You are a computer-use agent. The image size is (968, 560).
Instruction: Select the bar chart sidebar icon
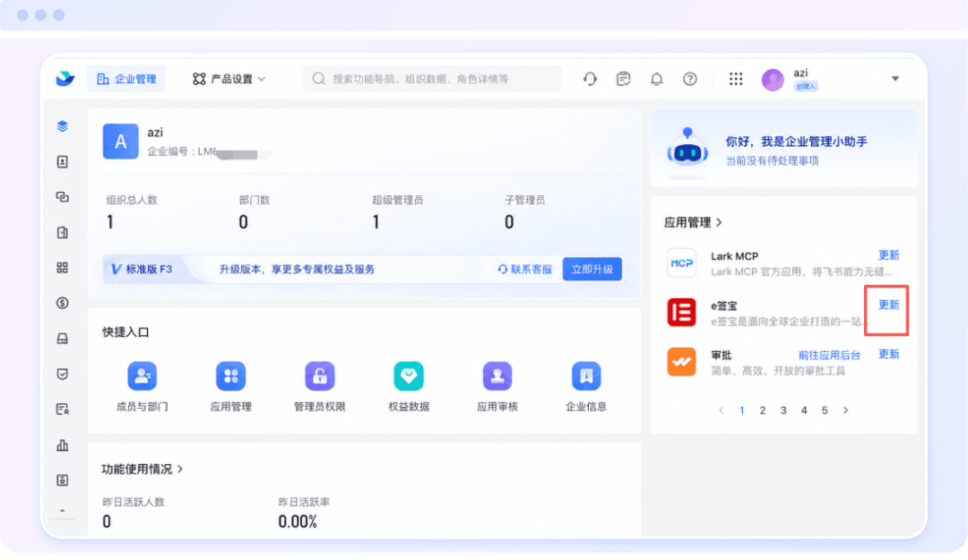pyautogui.click(x=63, y=444)
